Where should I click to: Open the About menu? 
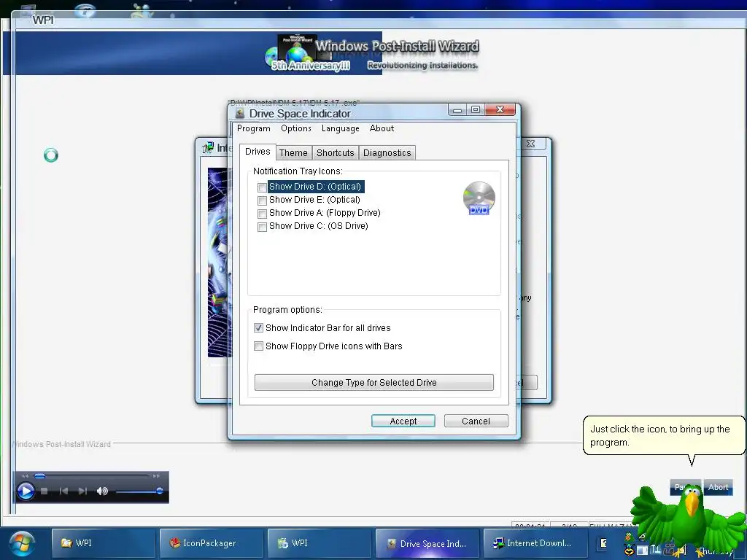pos(382,128)
